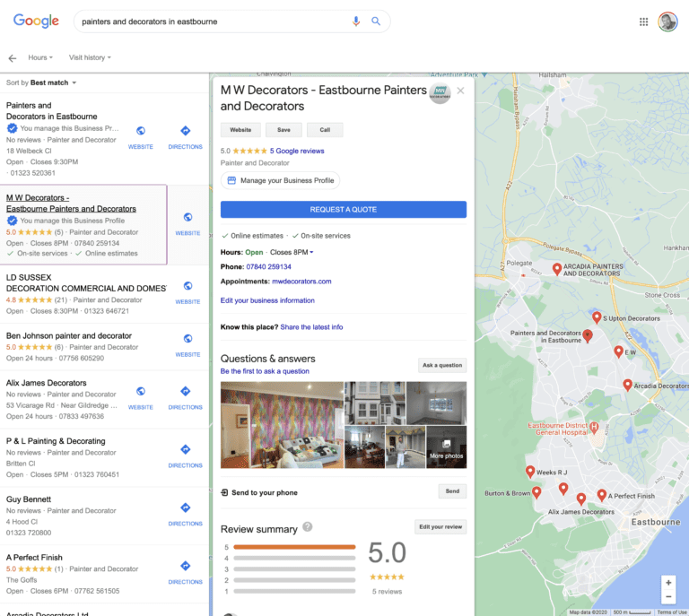Zoom out on the map
This screenshot has width=689, height=616.
point(668,596)
